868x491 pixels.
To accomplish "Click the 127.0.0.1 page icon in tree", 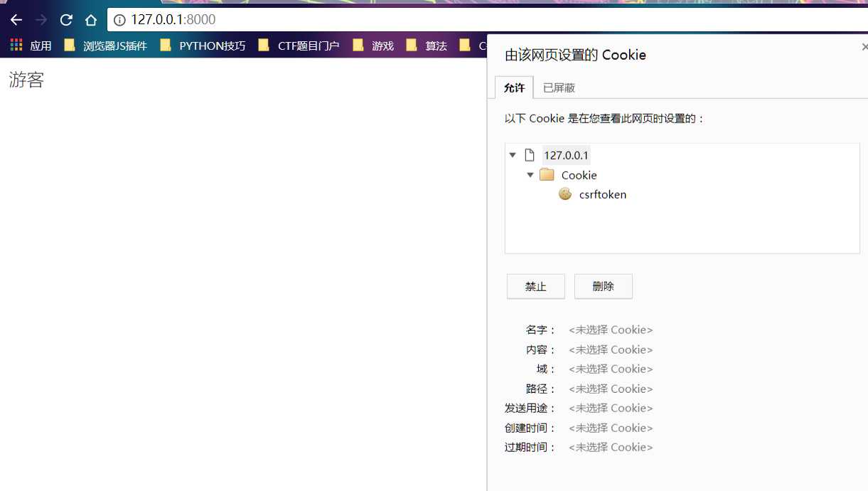I will 530,154.
